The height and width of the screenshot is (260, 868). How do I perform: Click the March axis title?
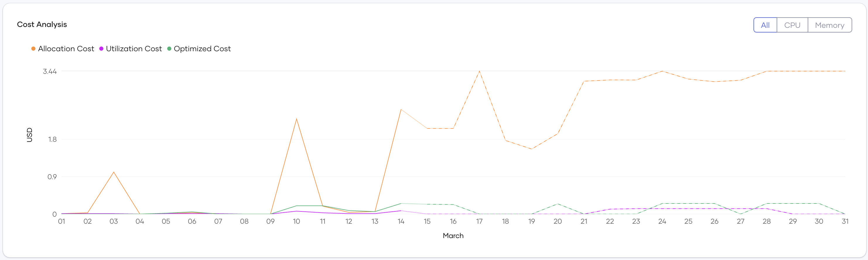tap(453, 236)
